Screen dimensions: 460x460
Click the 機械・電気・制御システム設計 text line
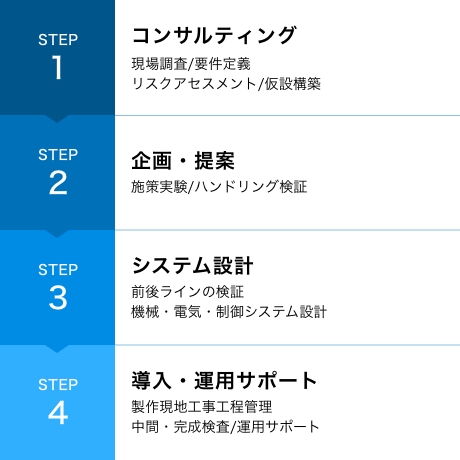pyautogui.click(x=229, y=312)
